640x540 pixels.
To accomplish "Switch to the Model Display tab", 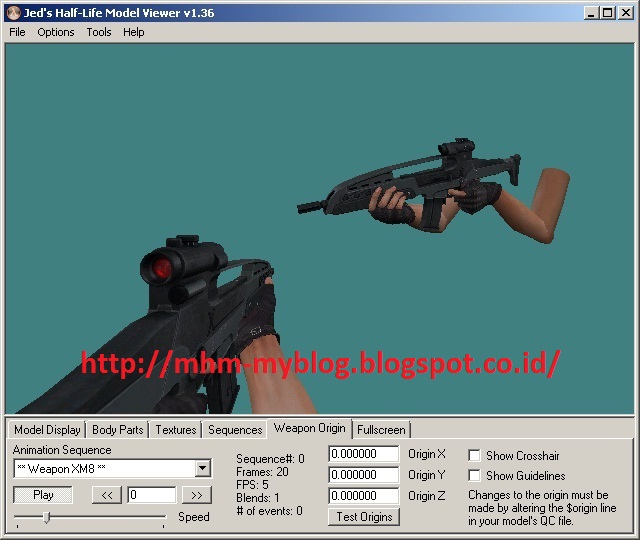I will tap(47, 430).
